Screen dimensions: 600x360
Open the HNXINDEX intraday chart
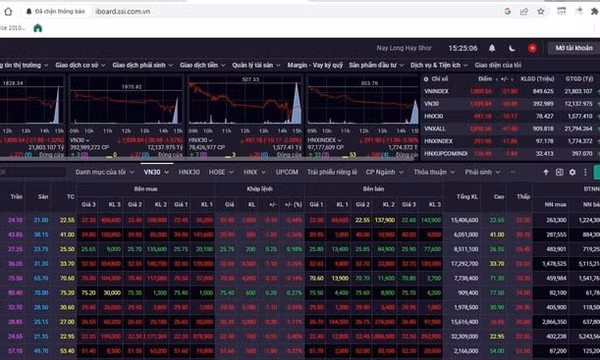pos(363,100)
